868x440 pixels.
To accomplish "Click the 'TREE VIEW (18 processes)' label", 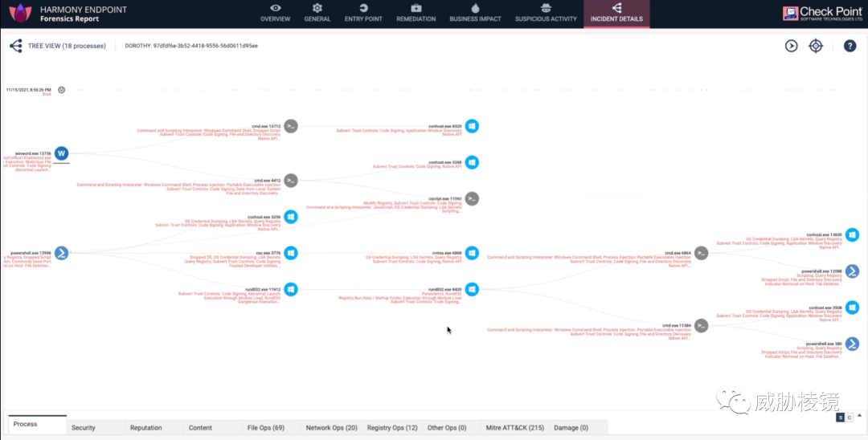I will point(67,46).
